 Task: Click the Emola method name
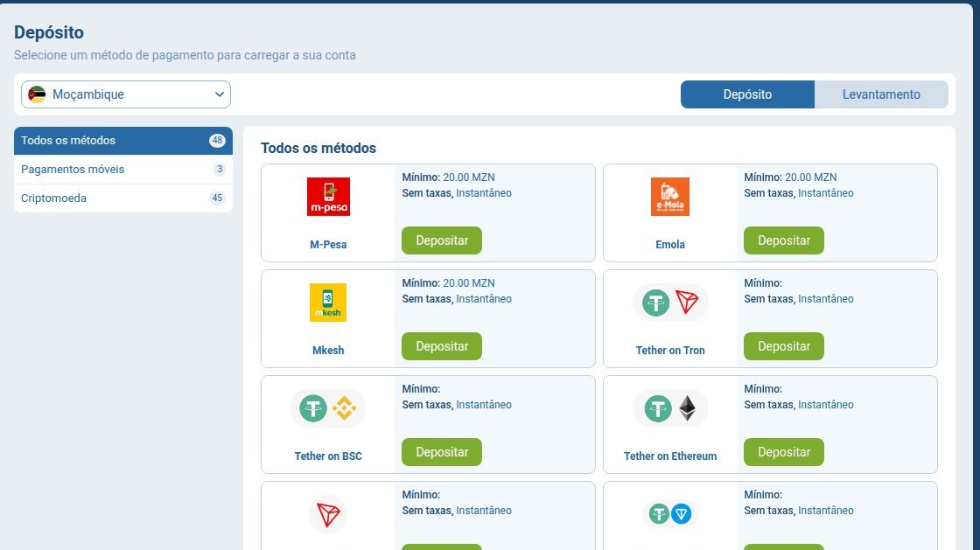click(x=670, y=245)
